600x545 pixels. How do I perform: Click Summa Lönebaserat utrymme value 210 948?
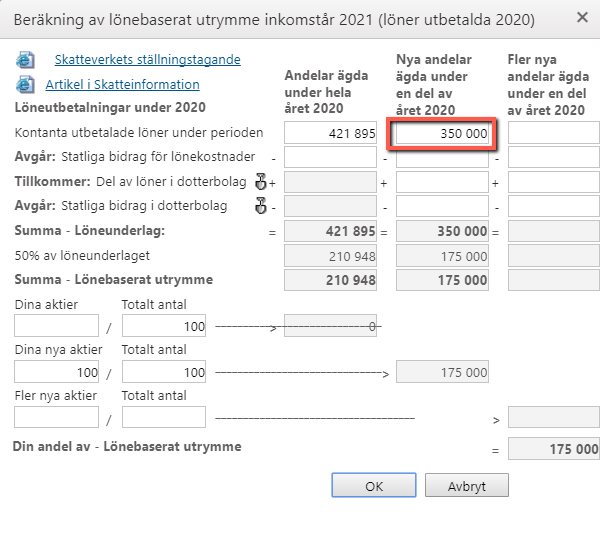point(330,280)
